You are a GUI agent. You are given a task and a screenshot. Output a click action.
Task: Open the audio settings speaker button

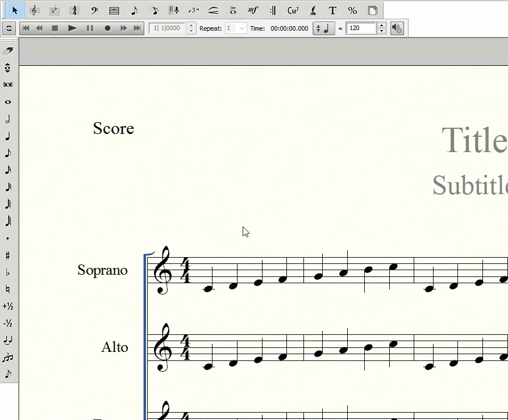[397, 28]
